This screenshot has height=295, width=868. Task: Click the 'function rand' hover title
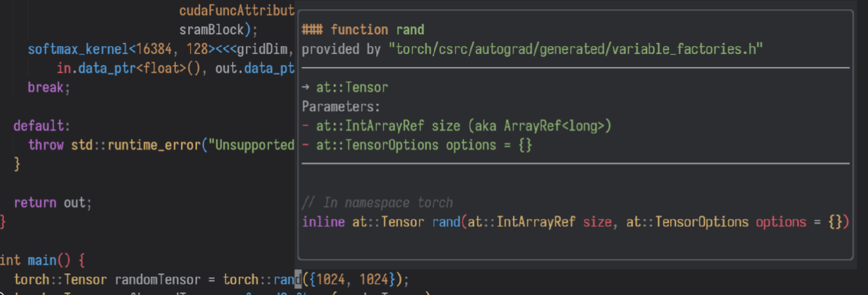coord(377,30)
